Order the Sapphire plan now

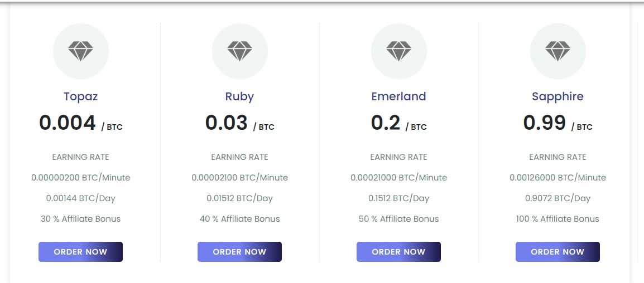[x=558, y=252]
